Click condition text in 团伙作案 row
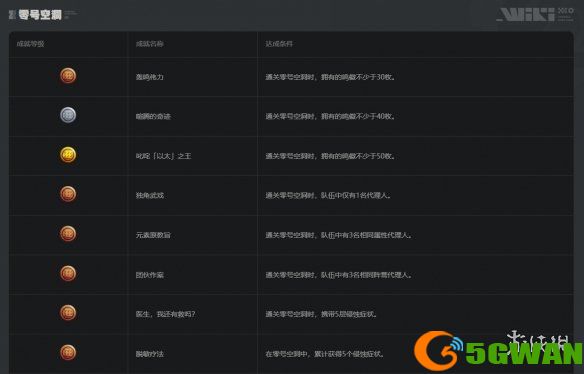Viewport: 584px width, 374px height. click(339, 275)
